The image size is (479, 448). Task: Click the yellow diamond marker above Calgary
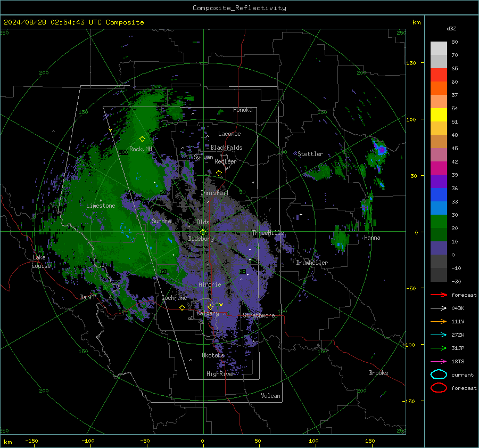[210, 307]
